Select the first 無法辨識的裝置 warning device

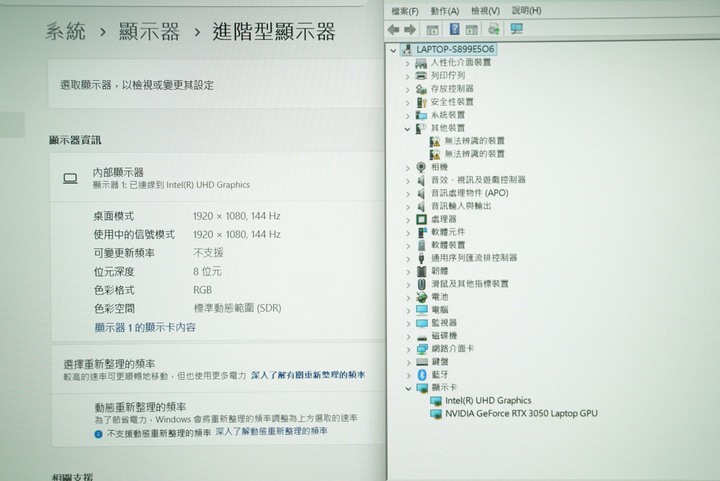coord(474,141)
